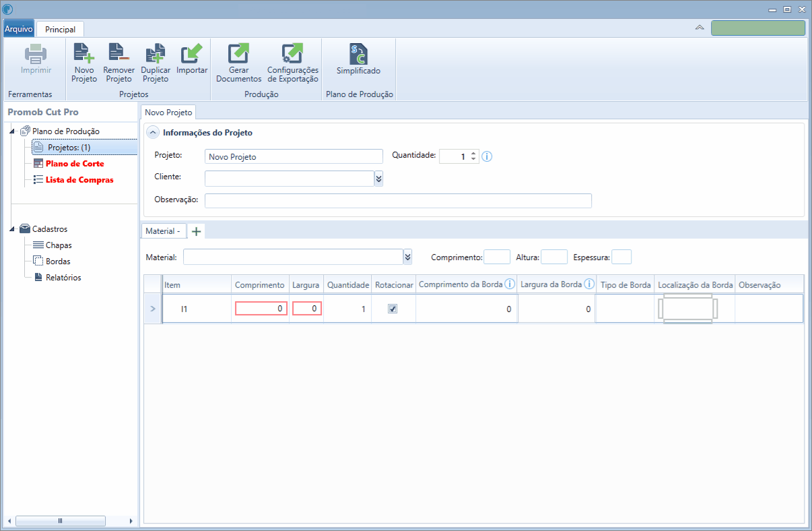Image resolution: width=812 pixels, height=531 pixels.
Task: Open the Arquivo menu tab
Action: pyautogui.click(x=18, y=29)
